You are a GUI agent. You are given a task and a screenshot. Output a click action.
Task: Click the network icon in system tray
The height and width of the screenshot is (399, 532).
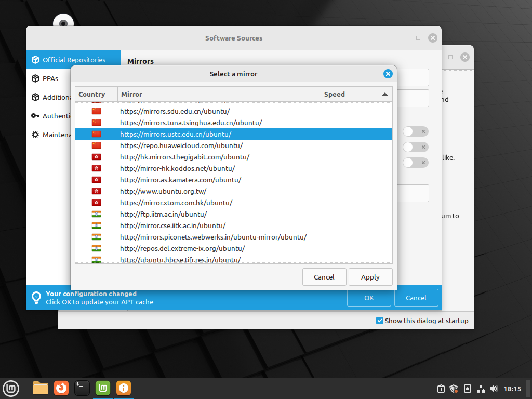481,389
